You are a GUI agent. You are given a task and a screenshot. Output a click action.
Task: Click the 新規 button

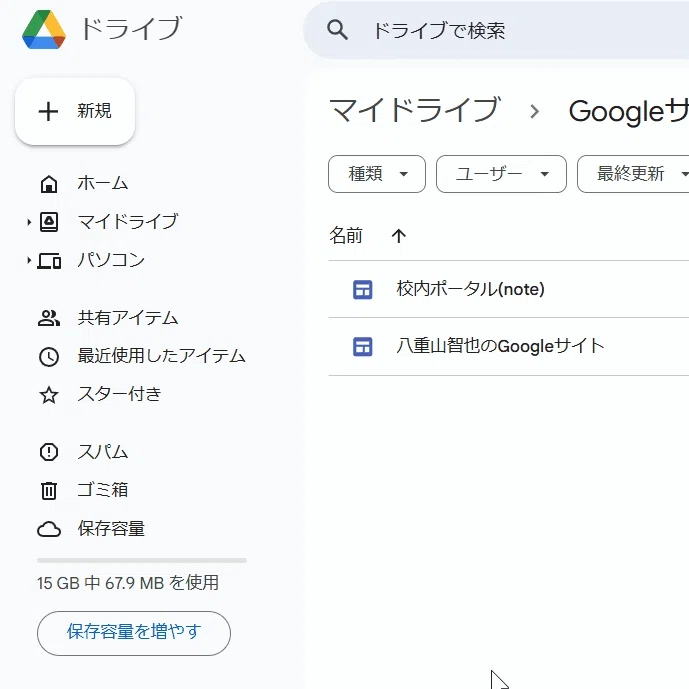click(x=75, y=111)
